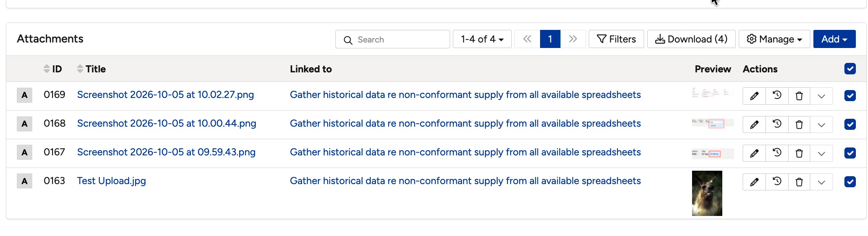Edit attachment 0169 with pencil icon

(754, 96)
